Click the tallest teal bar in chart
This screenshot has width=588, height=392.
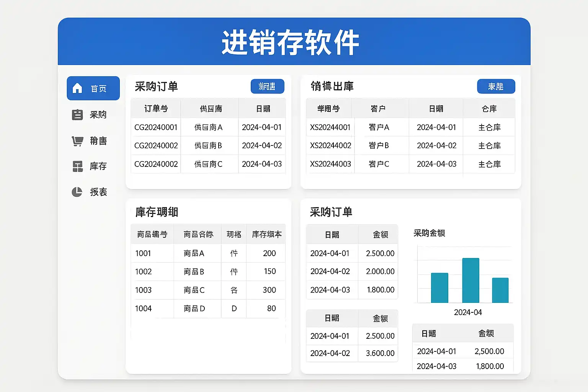[x=470, y=280]
